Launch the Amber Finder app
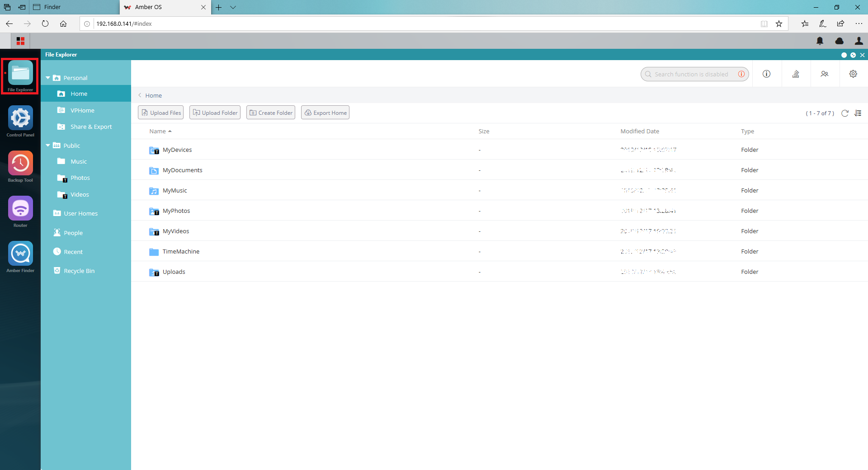 pos(20,254)
